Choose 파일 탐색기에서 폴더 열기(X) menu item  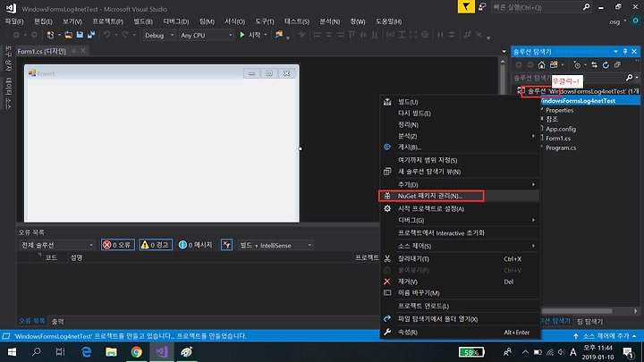point(460,319)
